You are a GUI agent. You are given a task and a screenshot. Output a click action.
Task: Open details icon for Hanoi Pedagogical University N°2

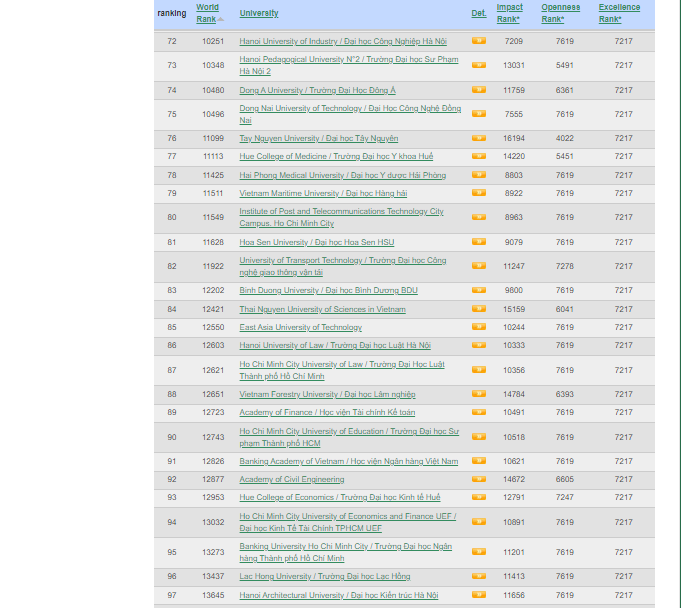(x=479, y=65)
